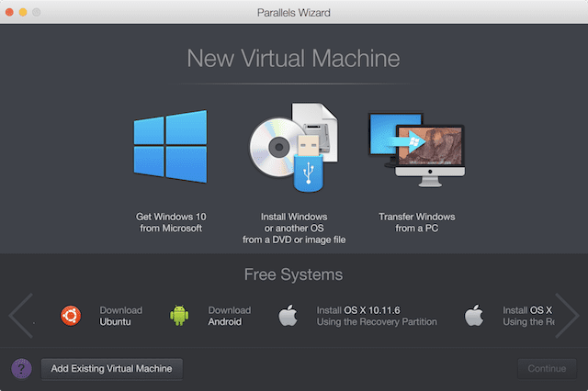Select Install Windows or another OS text
588x391 pixels.
click(x=294, y=228)
